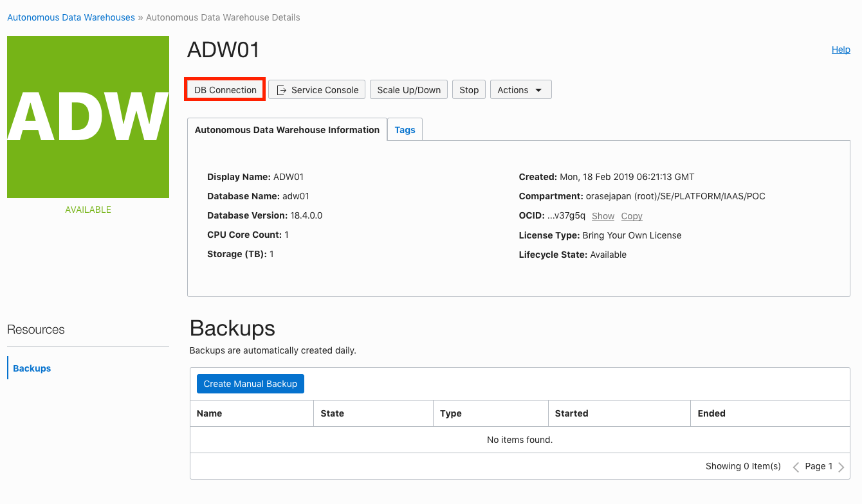Open the Help link

(841, 50)
